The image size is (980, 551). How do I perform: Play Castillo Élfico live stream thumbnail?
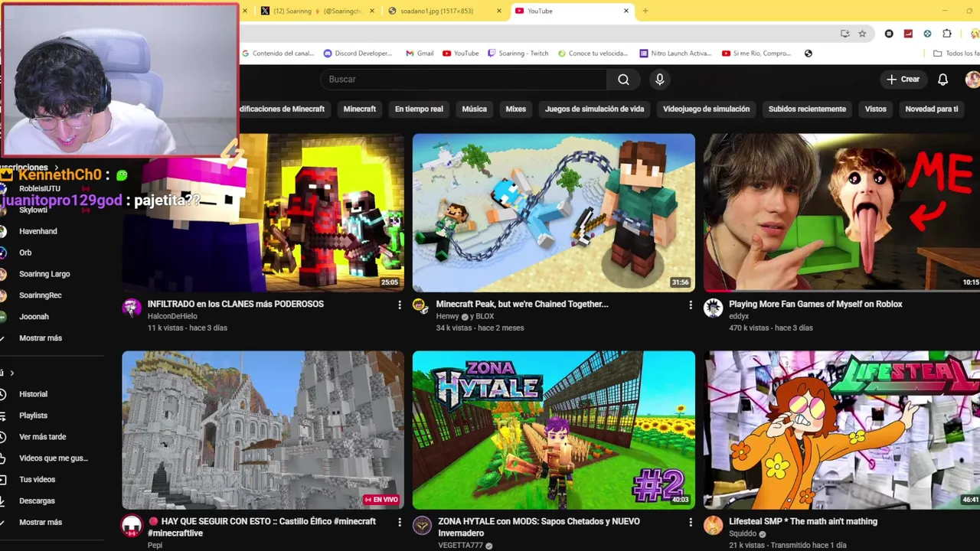pos(263,430)
